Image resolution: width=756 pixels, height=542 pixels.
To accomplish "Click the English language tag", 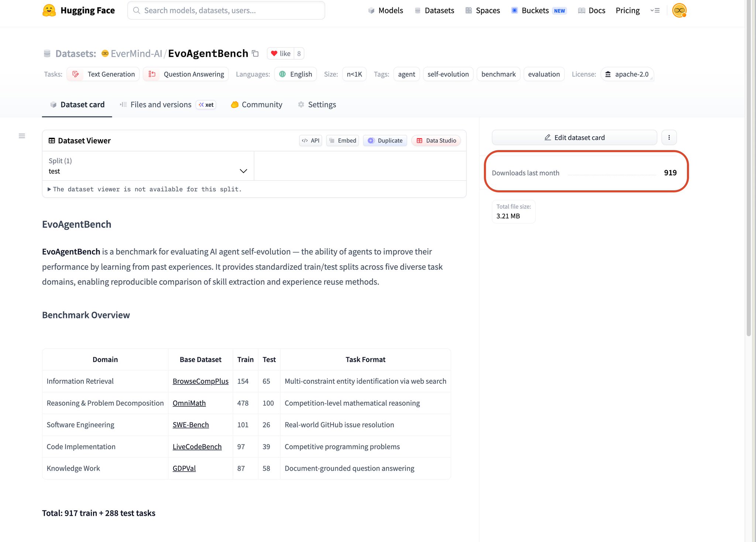I will (x=295, y=74).
